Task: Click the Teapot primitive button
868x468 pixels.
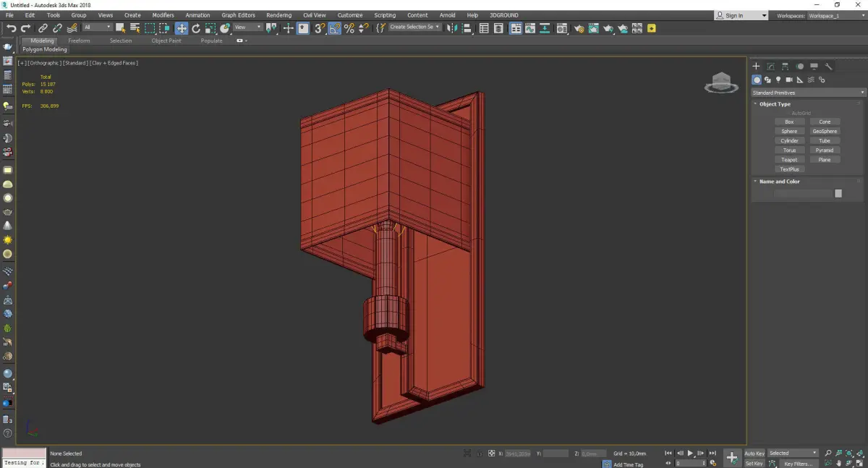Action: tap(789, 160)
